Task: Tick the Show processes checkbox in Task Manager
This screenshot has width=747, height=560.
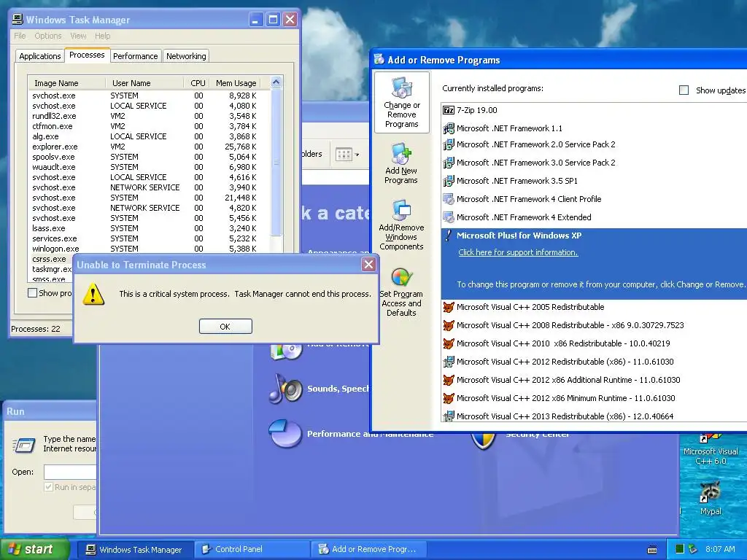Action: (32, 293)
